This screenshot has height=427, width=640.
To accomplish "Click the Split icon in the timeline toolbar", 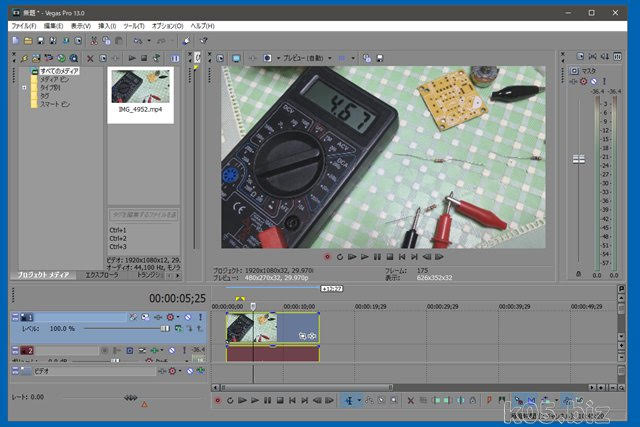I will coord(460,400).
